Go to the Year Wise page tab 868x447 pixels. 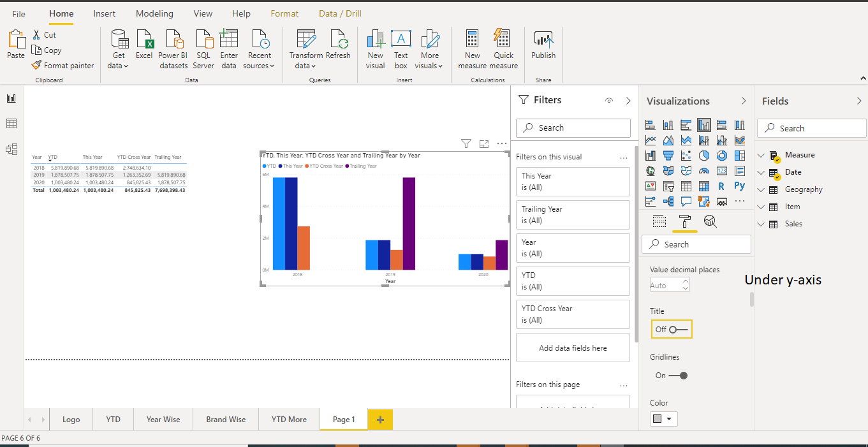coord(163,420)
